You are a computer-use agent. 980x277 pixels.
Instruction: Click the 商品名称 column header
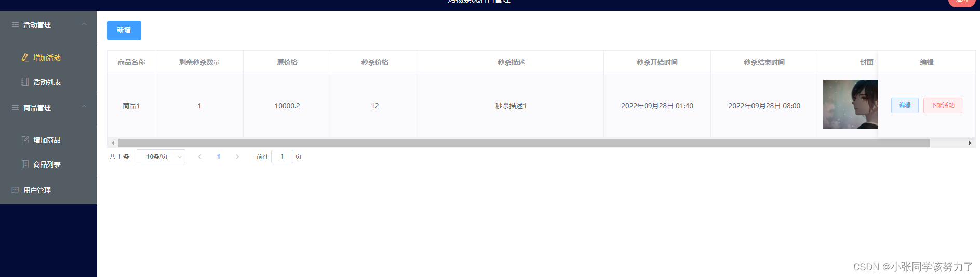point(131,62)
